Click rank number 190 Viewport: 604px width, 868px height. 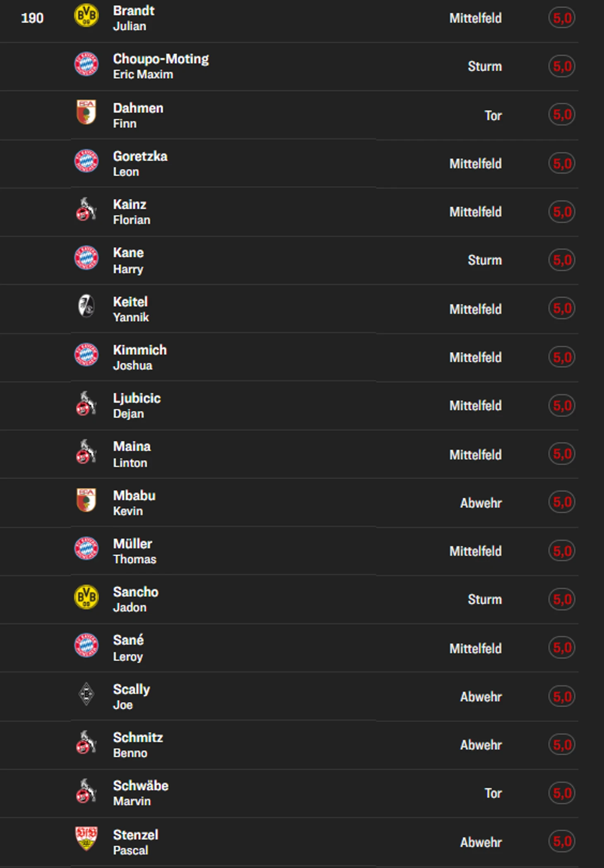coord(32,18)
